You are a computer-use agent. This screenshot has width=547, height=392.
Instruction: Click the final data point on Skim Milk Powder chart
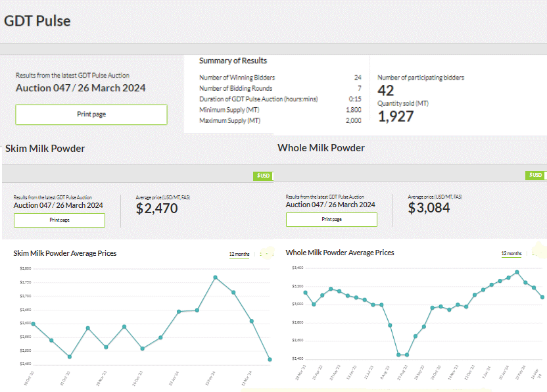pyautogui.click(x=270, y=359)
